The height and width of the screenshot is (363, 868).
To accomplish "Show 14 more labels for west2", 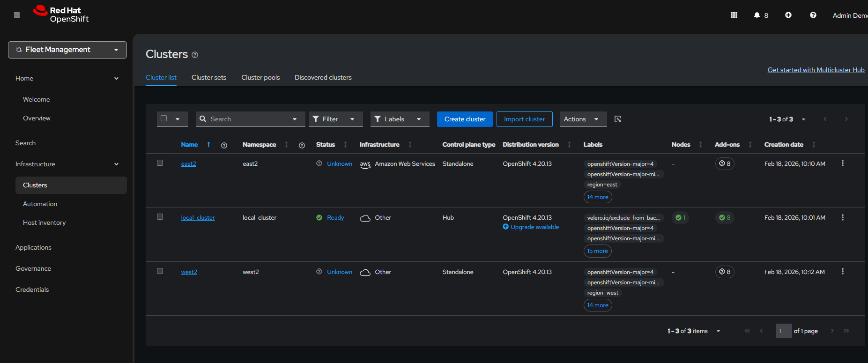I will pos(597,305).
